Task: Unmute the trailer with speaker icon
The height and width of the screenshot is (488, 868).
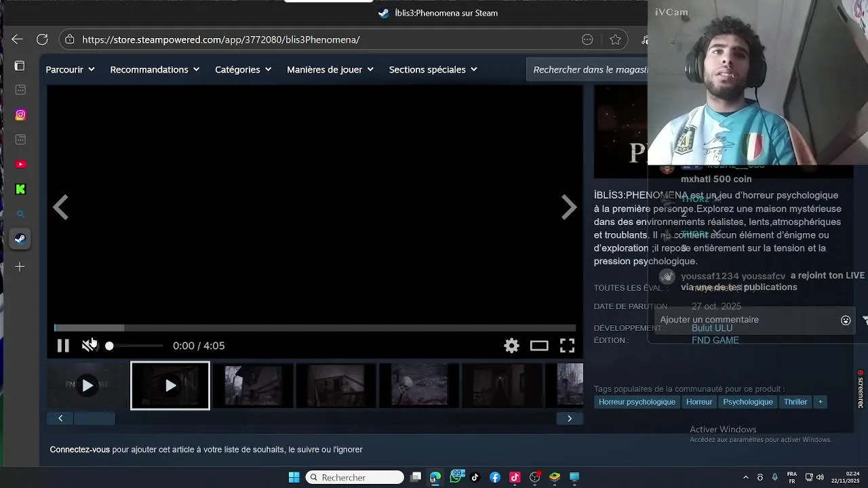Action: pyautogui.click(x=89, y=346)
